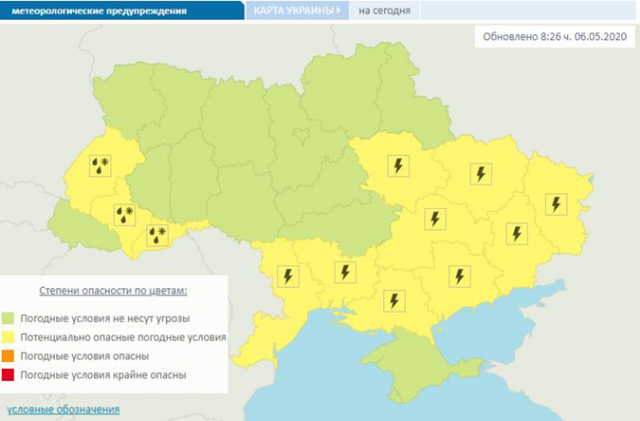Viewport: 640px width, 421px height.
Task: Click the rain and snow icon over Lviv region
Action: click(100, 166)
